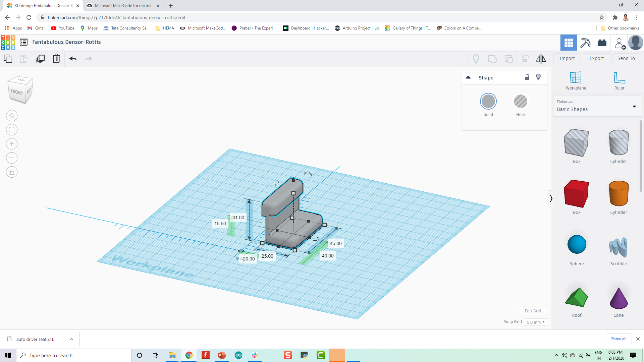Viewport: 644px width, 362px height.
Task: Toggle the lock shape property
Action: [527, 77]
